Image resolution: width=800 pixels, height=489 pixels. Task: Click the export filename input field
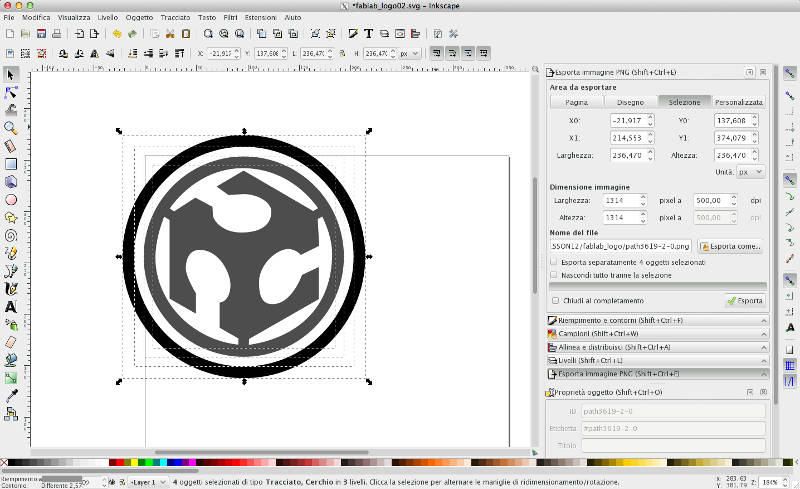(x=620, y=246)
